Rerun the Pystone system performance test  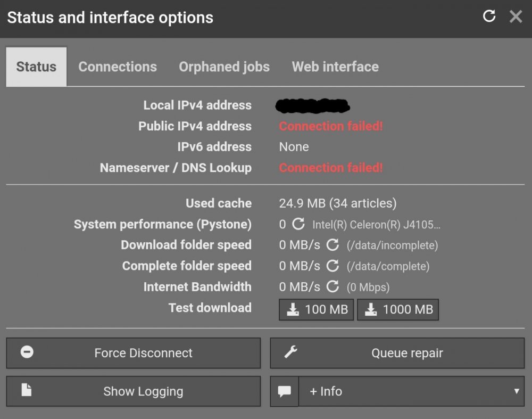(x=298, y=224)
